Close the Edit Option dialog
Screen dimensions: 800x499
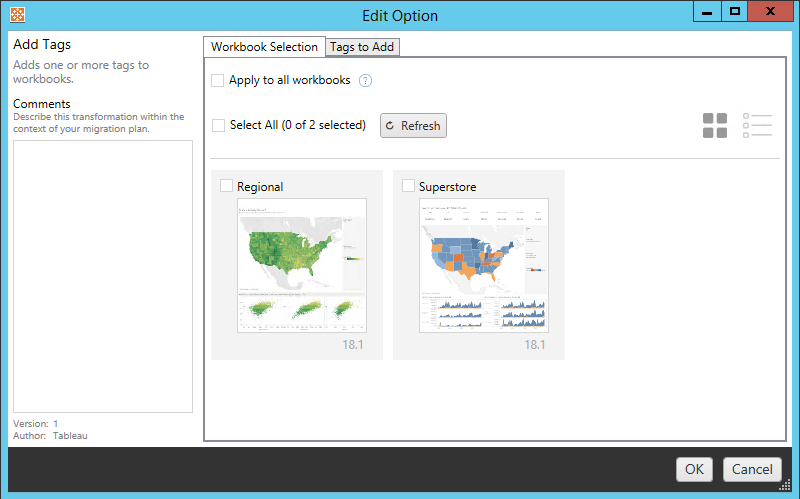coord(771,13)
